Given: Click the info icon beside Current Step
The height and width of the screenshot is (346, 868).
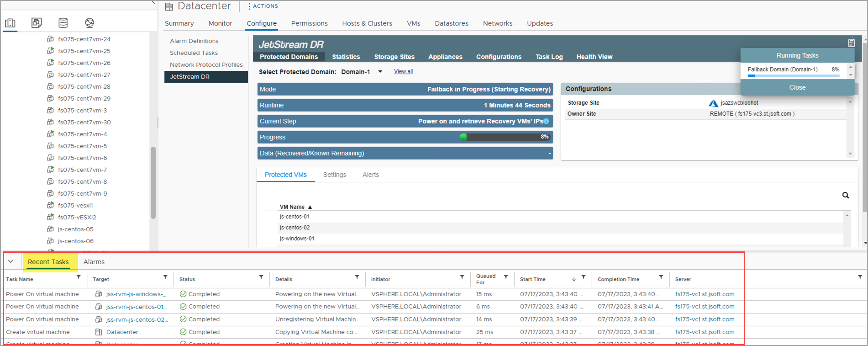Looking at the screenshot, I should point(546,121).
